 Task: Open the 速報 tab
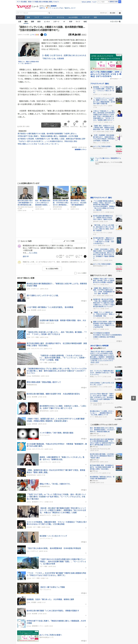28,17
